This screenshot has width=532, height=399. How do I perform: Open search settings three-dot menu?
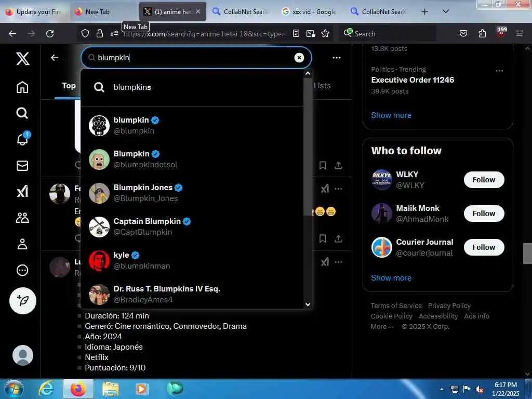[337, 58]
